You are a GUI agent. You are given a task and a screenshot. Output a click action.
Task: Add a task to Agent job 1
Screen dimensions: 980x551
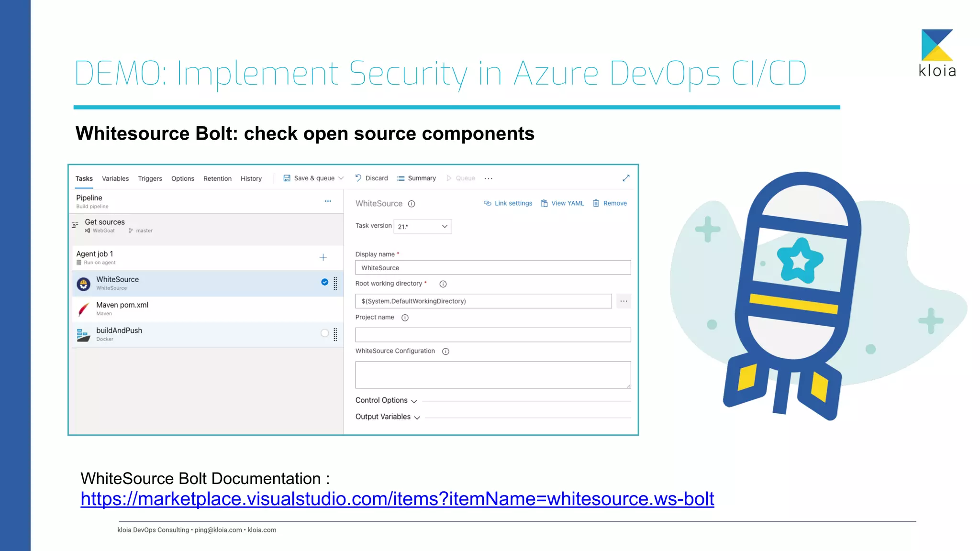click(x=323, y=257)
